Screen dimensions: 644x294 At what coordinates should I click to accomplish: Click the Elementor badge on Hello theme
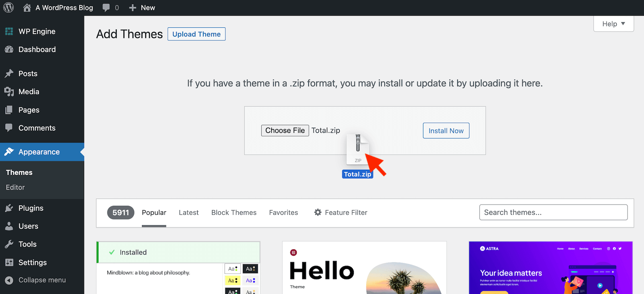(x=293, y=253)
